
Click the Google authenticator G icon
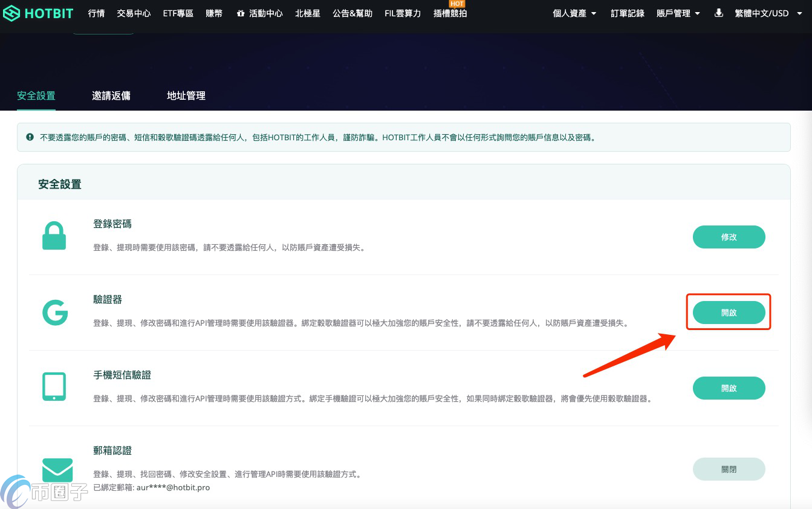pyautogui.click(x=54, y=313)
